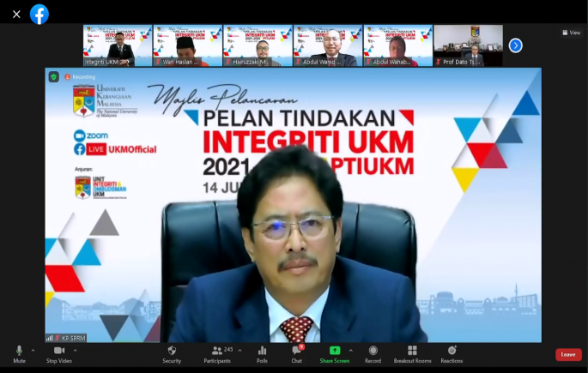Select Prof Dato's video thumbnail
Image resolution: width=588 pixels, height=373 pixels.
468,45
